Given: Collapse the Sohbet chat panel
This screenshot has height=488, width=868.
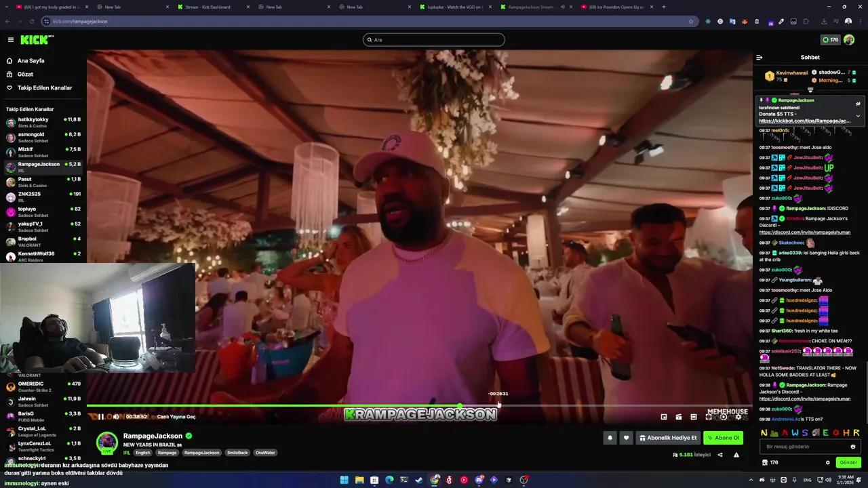Looking at the screenshot, I should point(759,58).
